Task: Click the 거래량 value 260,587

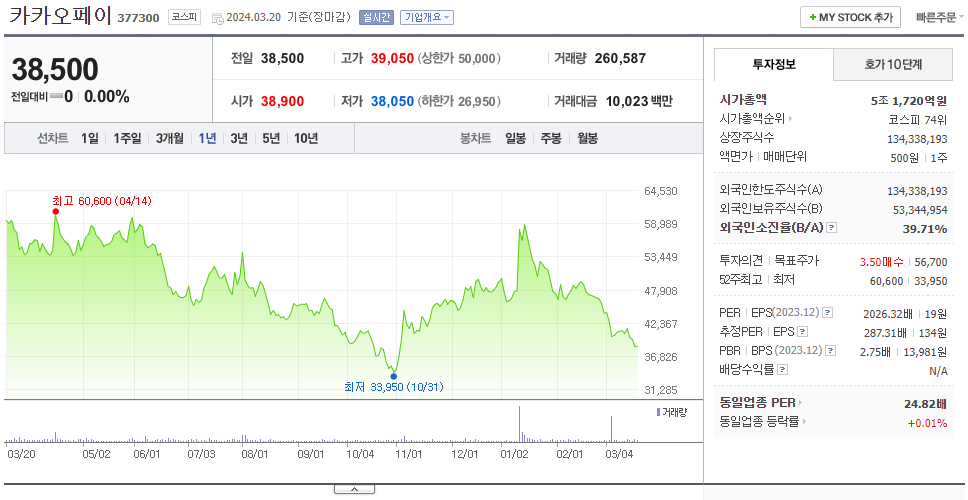Action: 620,59
